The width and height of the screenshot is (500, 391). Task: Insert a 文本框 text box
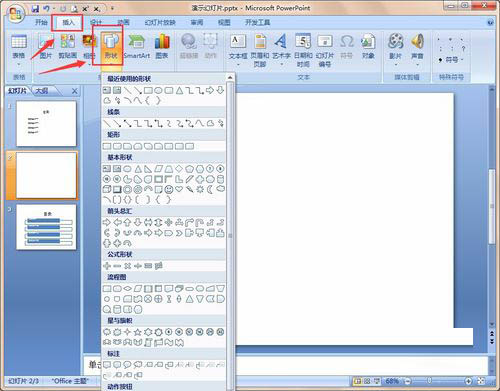point(238,47)
